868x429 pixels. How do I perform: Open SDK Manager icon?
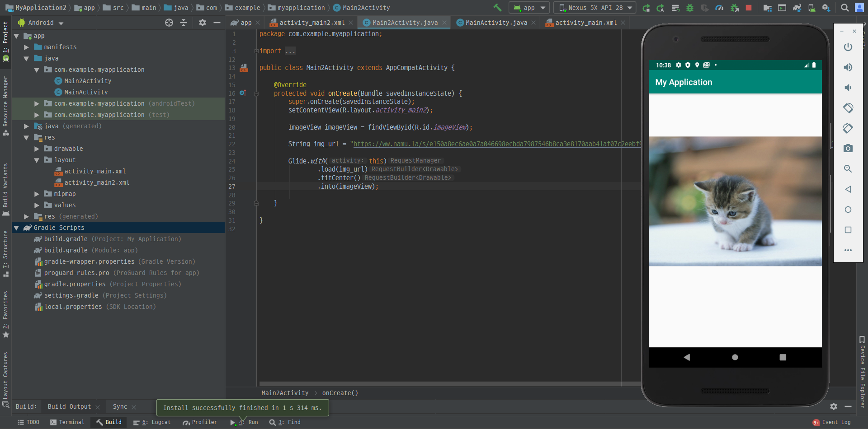(x=826, y=8)
